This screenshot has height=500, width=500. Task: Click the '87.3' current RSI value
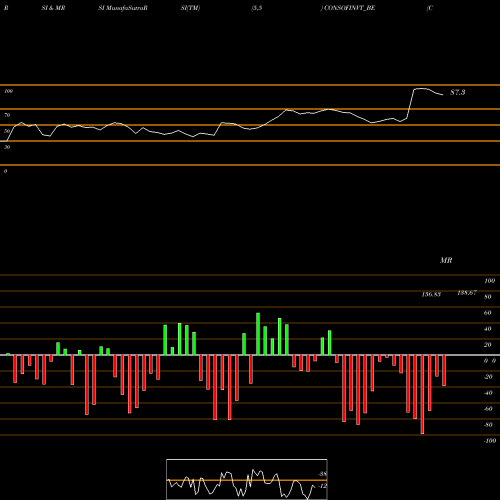458,92
